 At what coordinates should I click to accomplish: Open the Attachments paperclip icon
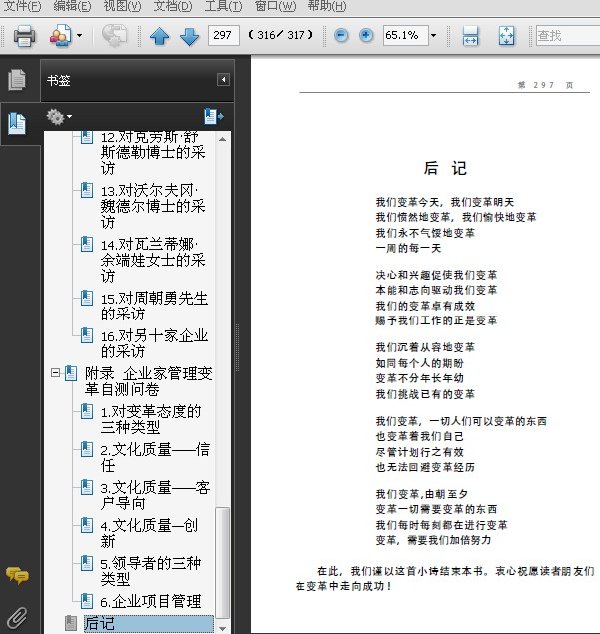pyautogui.click(x=17, y=618)
